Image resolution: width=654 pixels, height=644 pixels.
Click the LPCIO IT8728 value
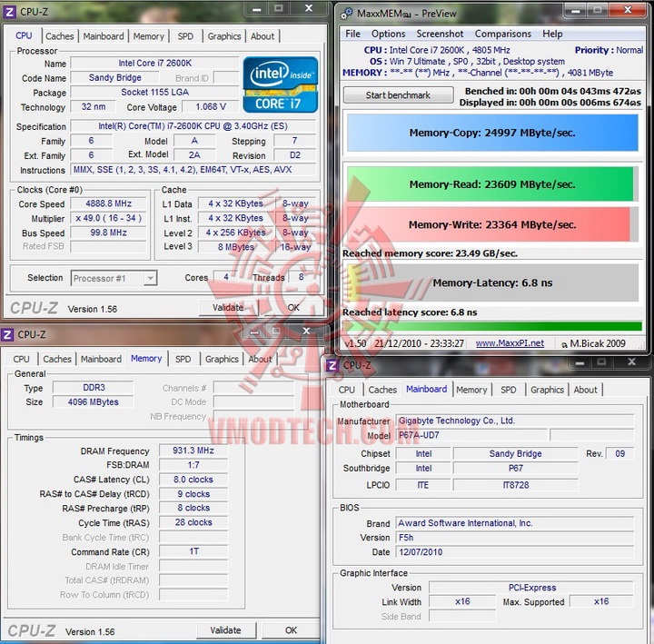516,485
